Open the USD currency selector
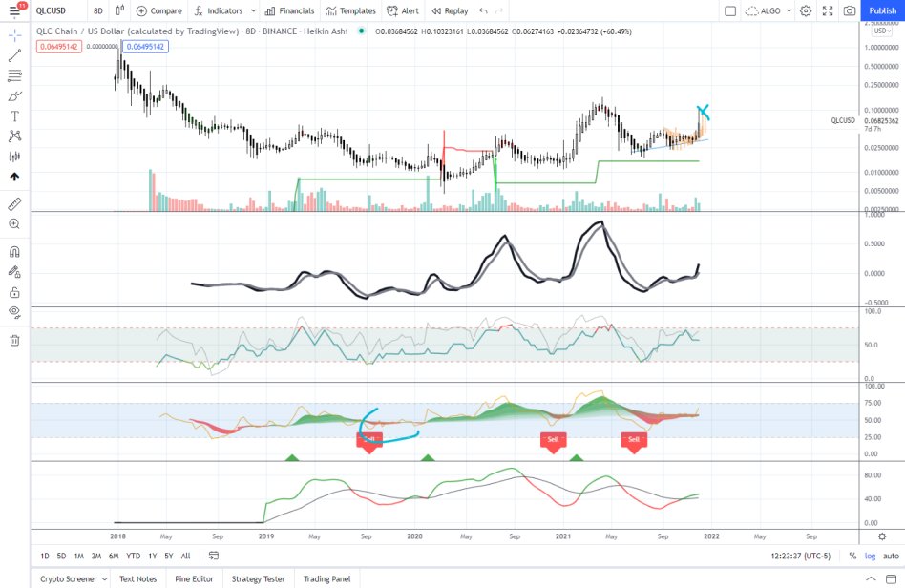The image size is (905, 588). [882, 31]
